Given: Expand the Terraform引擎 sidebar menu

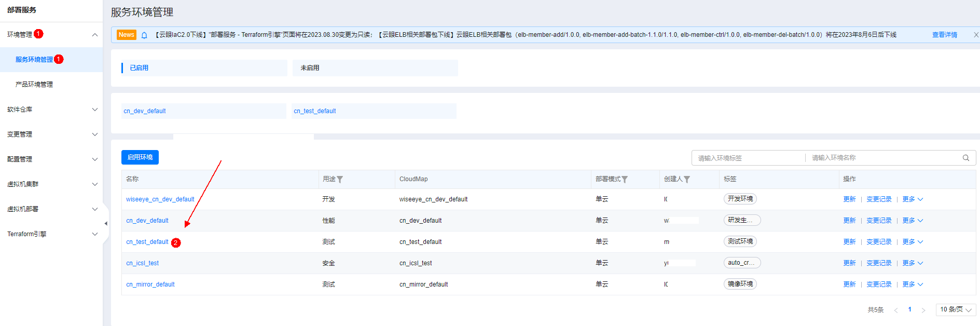Looking at the screenshot, I should [51, 234].
